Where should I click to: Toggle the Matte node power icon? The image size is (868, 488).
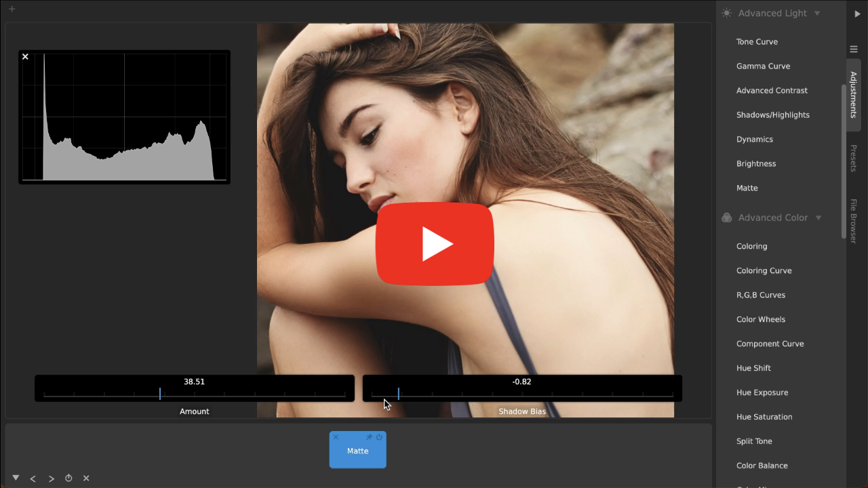(x=379, y=437)
